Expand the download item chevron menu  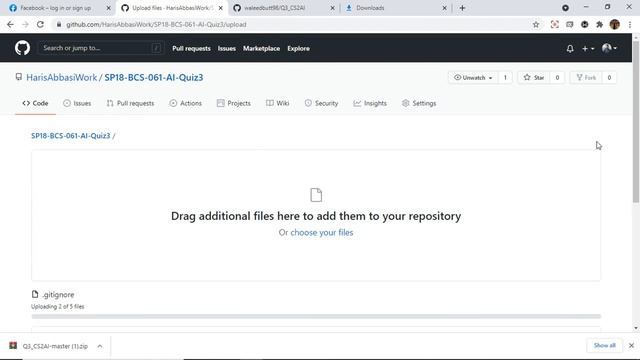[x=100, y=346]
